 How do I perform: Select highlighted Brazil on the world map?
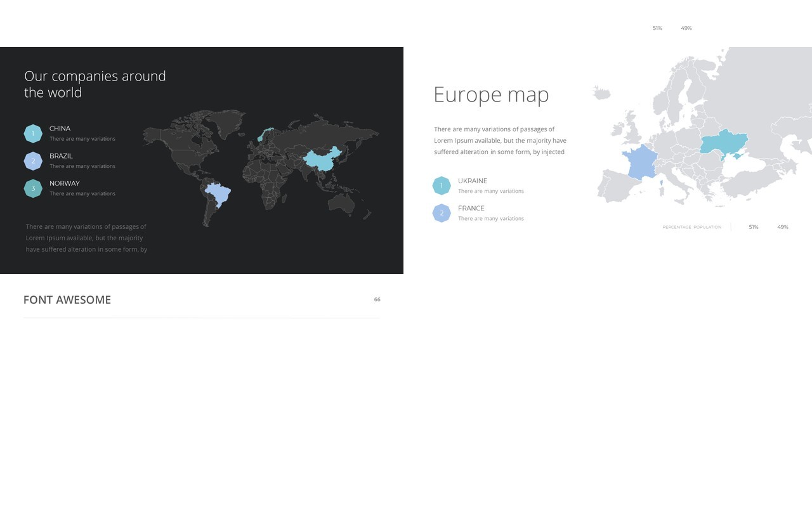pyautogui.click(x=219, y=194)
